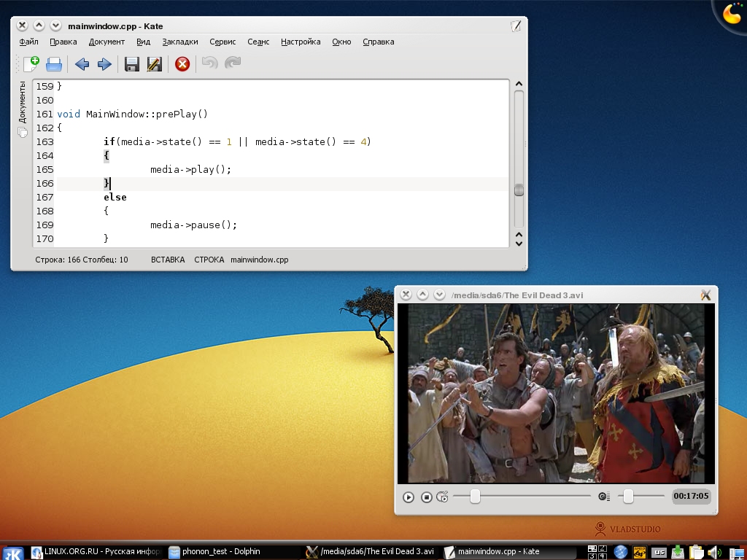The width and height of the screenshot is (747, 560).
Task: Open the Klipper clipboard tray icon
Action: click(696, 553)
